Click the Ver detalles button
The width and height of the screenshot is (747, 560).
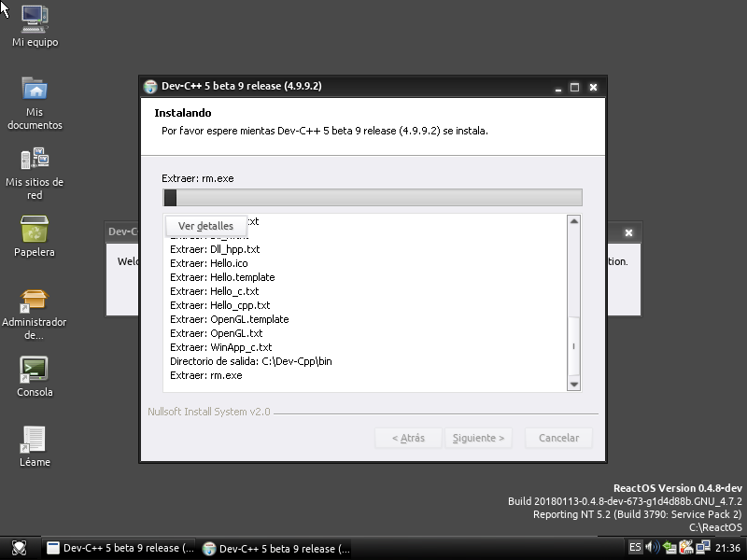205,226
